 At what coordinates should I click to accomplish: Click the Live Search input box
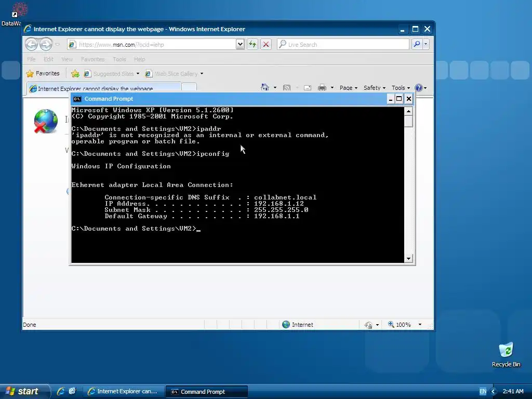[x=343, y=45]
